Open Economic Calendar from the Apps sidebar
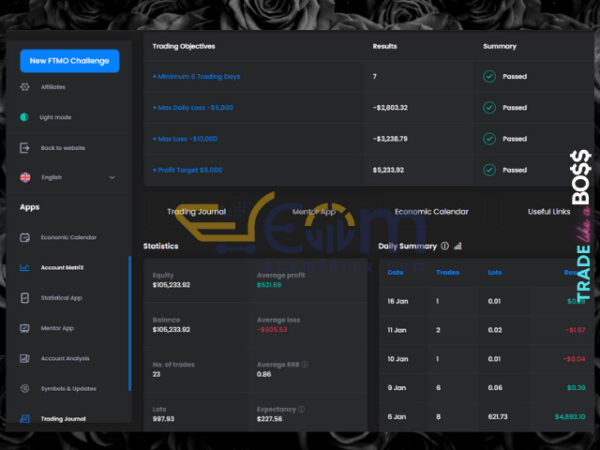This screenshot has height=450, width=600. 24,238
